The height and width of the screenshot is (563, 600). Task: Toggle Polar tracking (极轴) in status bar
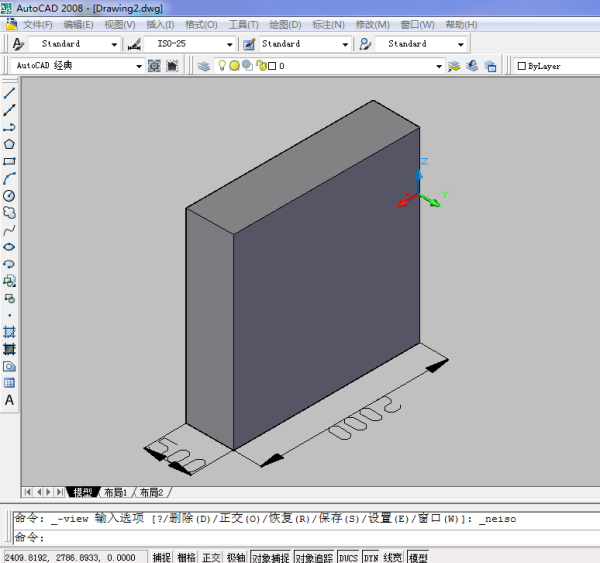[236, 557]
